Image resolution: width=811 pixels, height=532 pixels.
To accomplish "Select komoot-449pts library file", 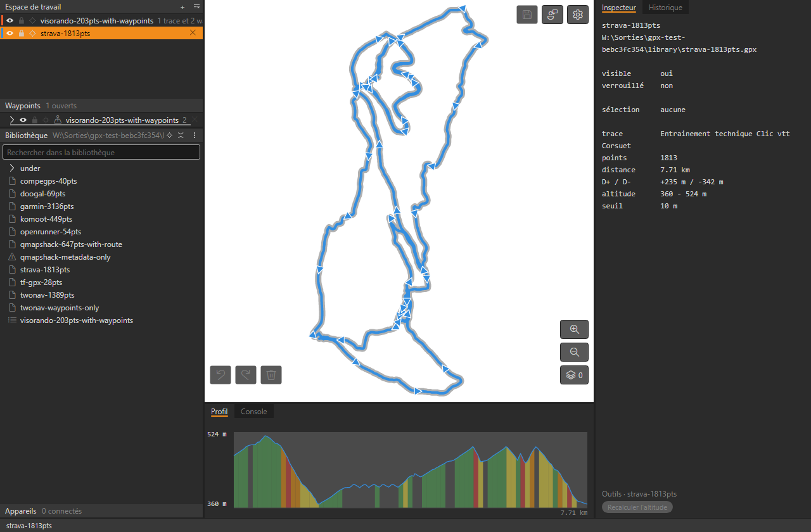I will 48,219.
